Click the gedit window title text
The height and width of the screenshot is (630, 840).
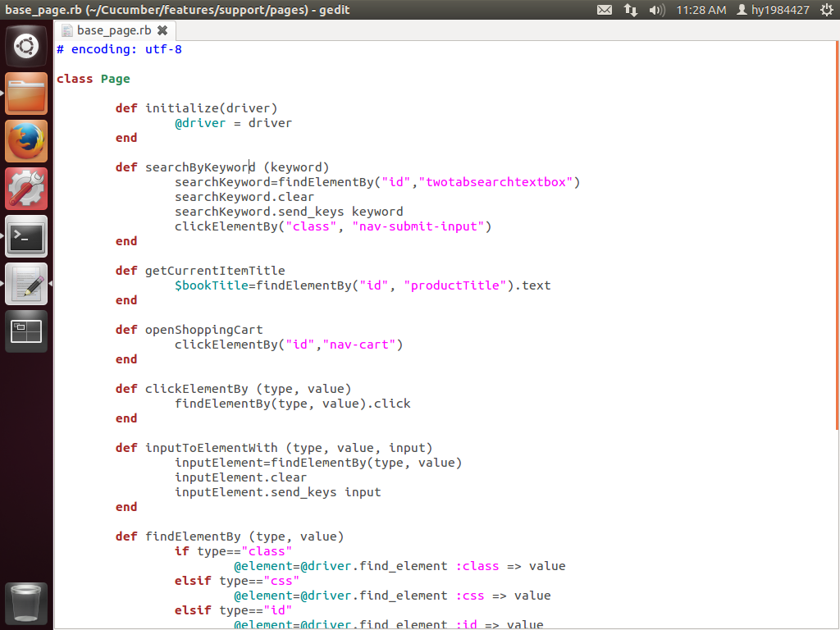point(177,10)
